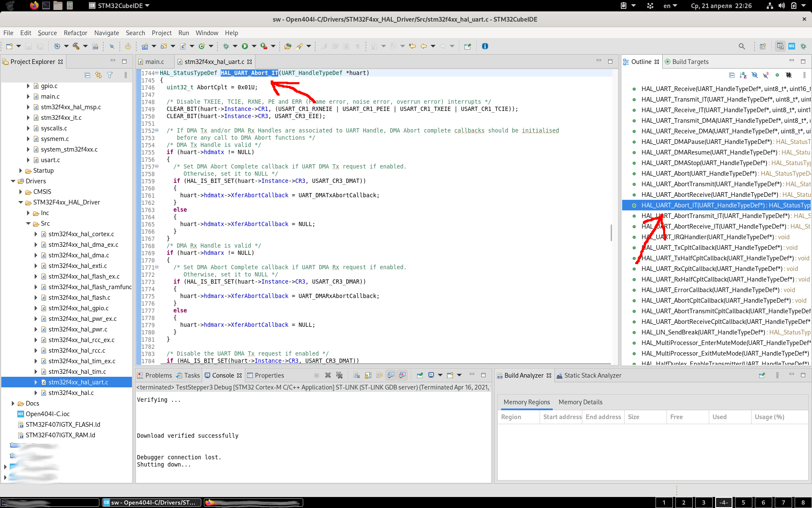Screen dimensions: 812x508
Task: Collapse all in Project Explorer
Action: (88, 75)
